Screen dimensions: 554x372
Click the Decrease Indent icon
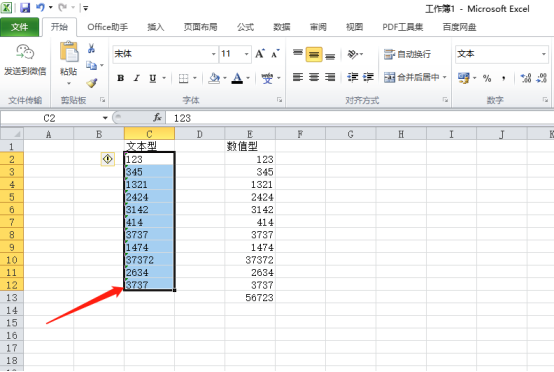353,77
